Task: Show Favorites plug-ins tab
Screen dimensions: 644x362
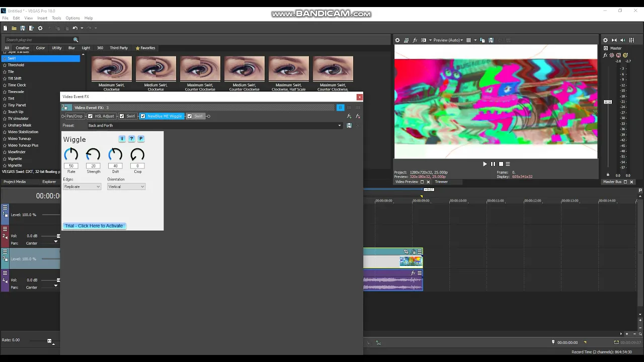Action: coord(145,48)
